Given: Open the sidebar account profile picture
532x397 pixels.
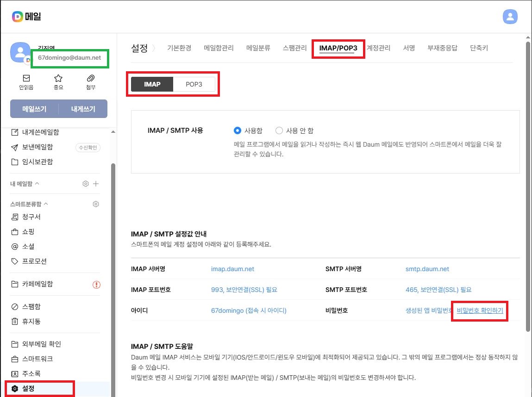Looking at the screenshot, I should (20, 53).
